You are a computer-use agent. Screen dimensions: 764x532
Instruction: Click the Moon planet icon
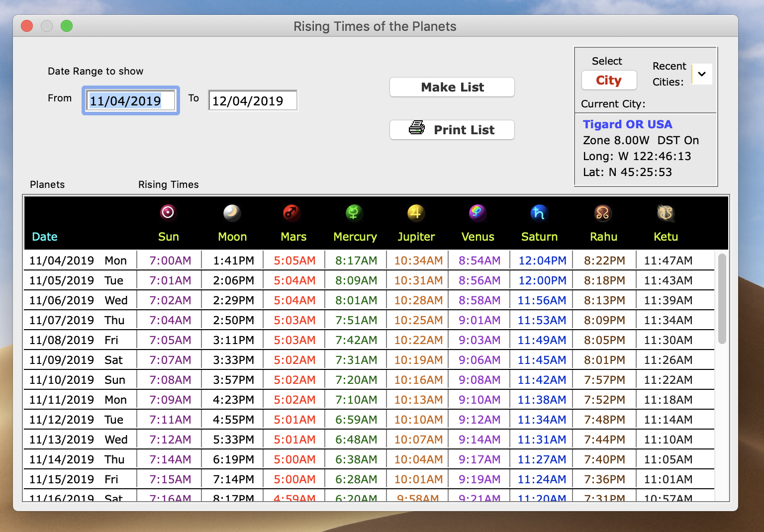(232, 213)
